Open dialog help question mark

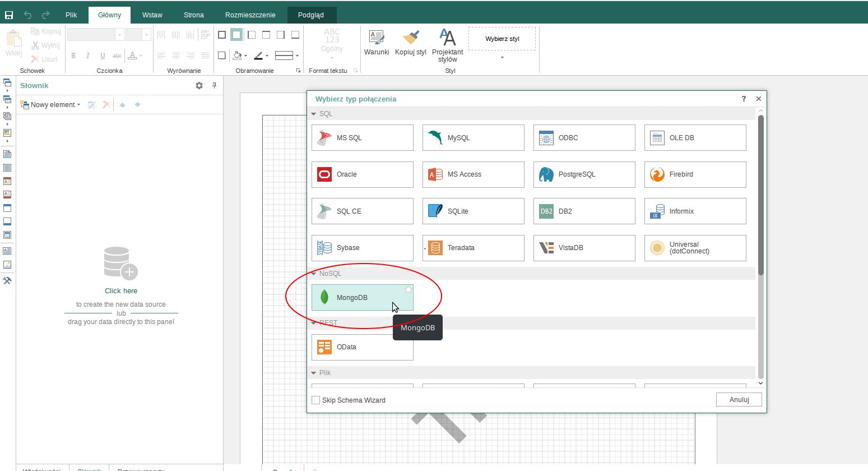coord(744,99)
